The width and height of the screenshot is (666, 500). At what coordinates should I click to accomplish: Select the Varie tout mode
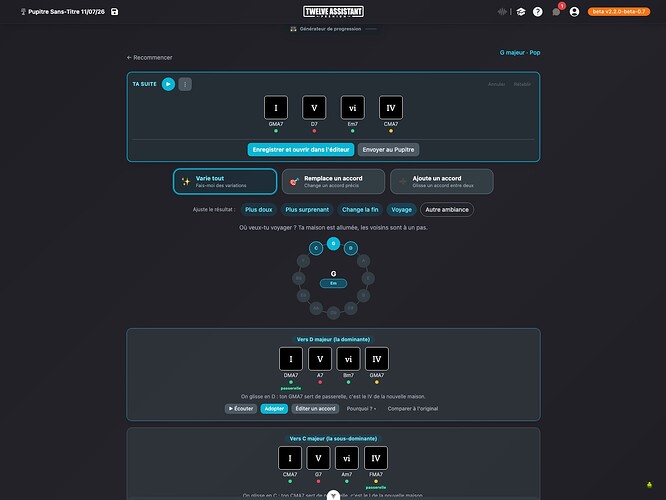point(225,181)
